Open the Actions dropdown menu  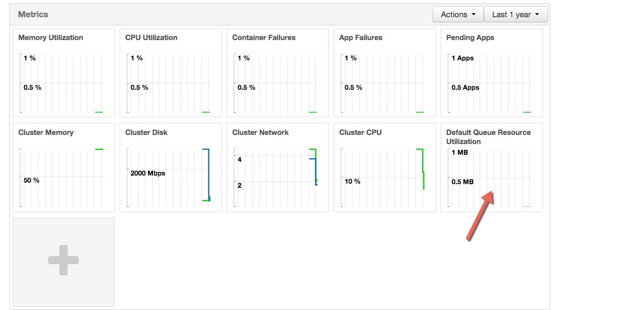(x=457, y=14)
